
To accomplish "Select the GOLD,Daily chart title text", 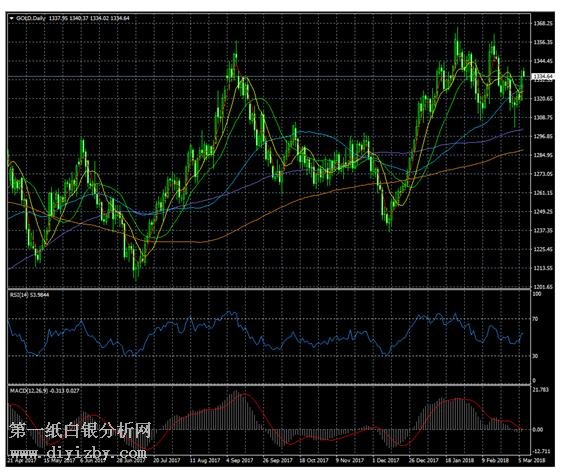I will [x=30, y=18].
